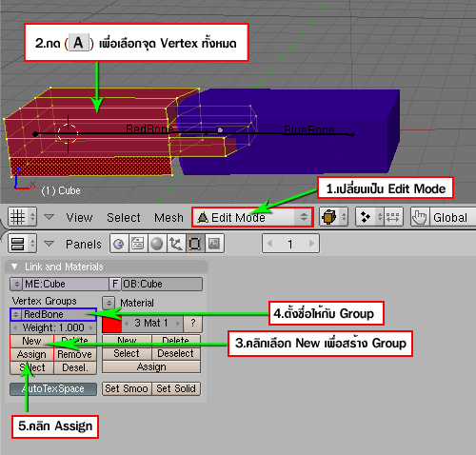Open the Scene panel image icon
The image size is (476, 455).
tap(214, 244)
